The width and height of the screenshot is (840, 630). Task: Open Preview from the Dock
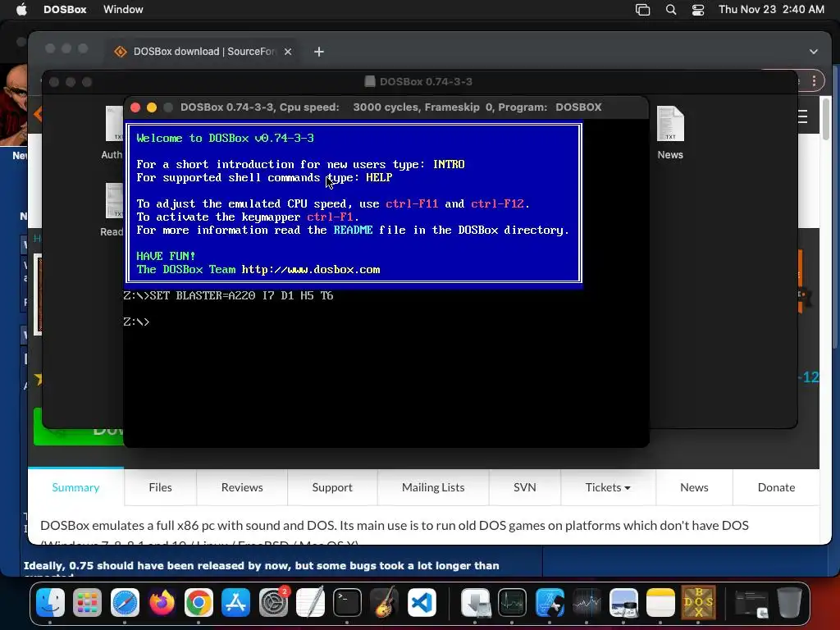point(623,602)
